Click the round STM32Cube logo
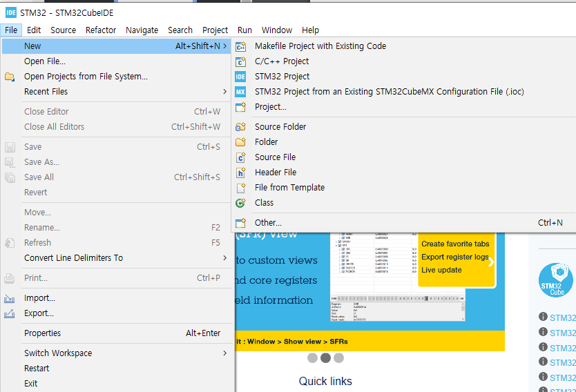Image resolution: width=576 pixels, height=392 pixels. pos(556,280)
